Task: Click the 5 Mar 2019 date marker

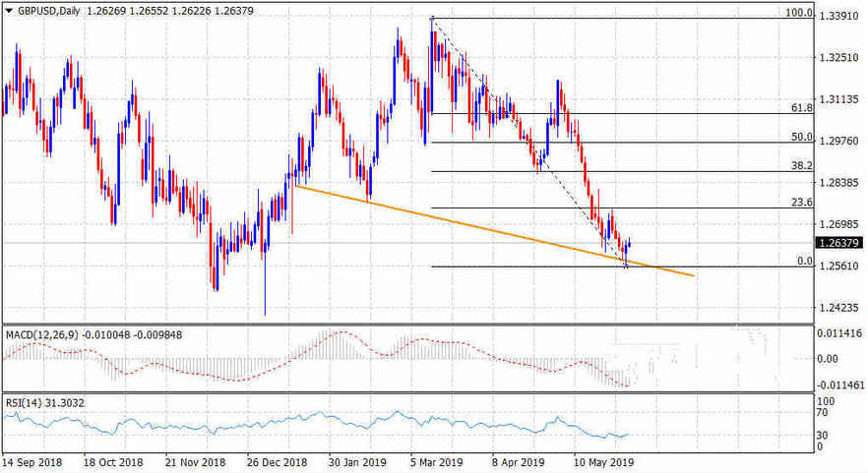Action: click(x=435, y=460)
